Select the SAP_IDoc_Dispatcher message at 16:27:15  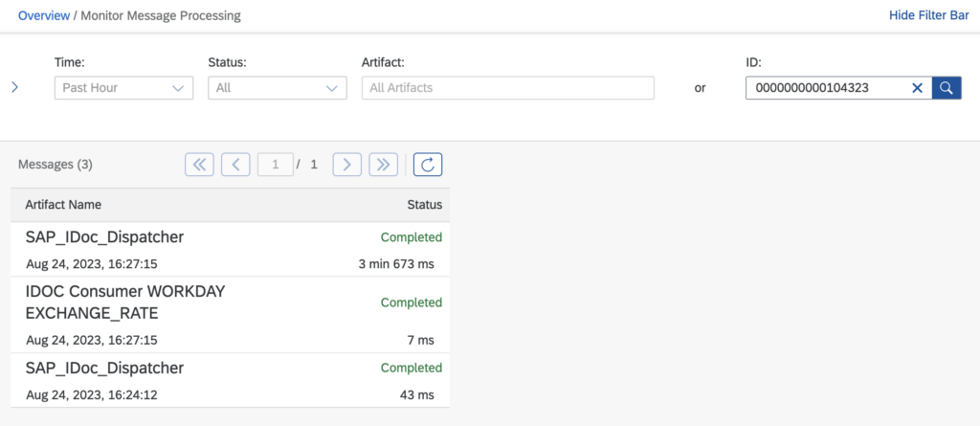point(230,249)
